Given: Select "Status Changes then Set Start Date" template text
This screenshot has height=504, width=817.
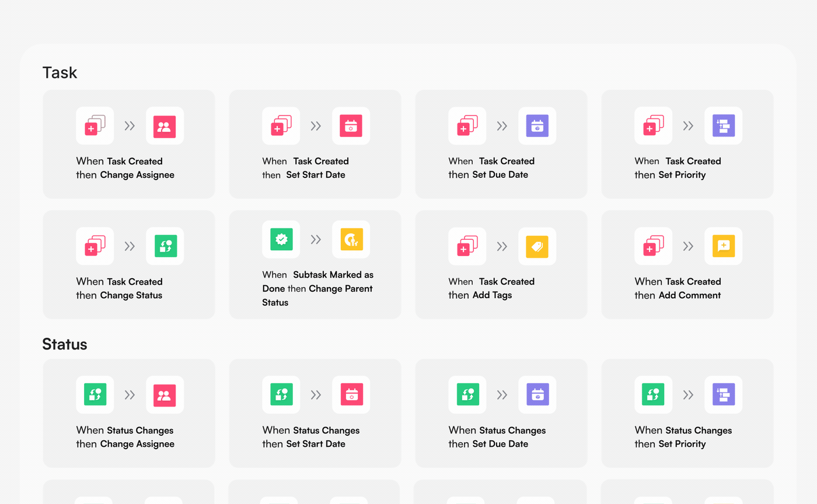Looking at the screenshot, I should tap(310, 437).
